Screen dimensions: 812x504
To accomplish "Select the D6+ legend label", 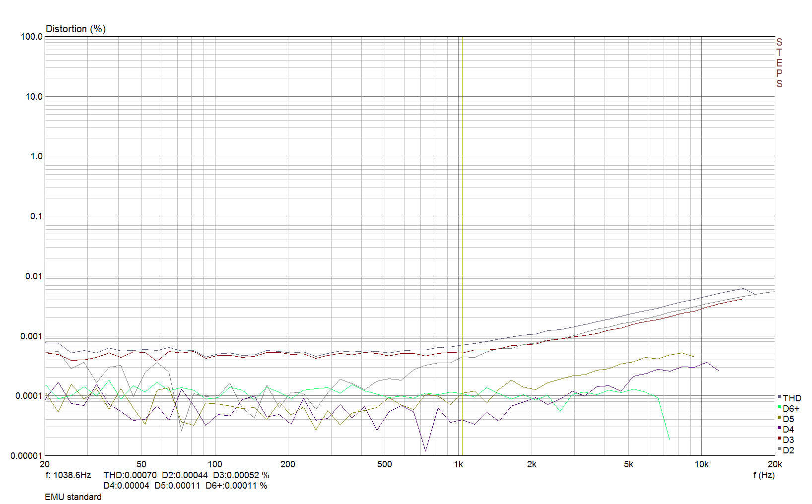I will tap(791, 409).
